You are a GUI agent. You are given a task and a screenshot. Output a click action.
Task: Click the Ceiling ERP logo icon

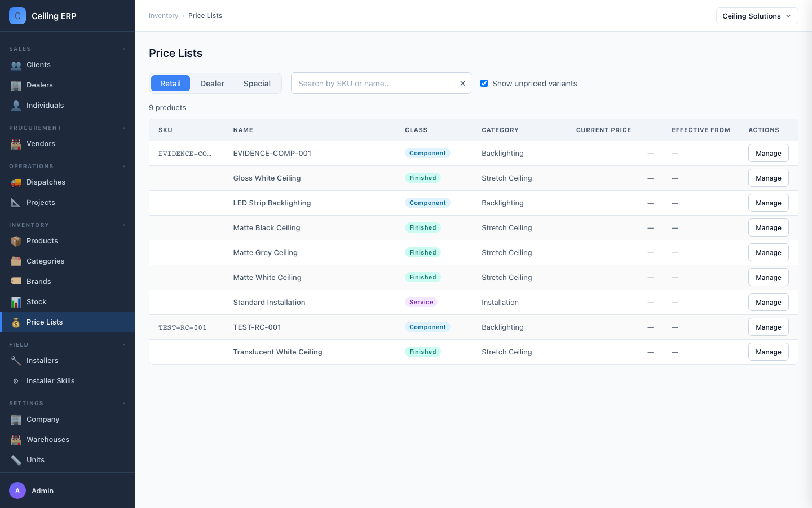(17, 16)
